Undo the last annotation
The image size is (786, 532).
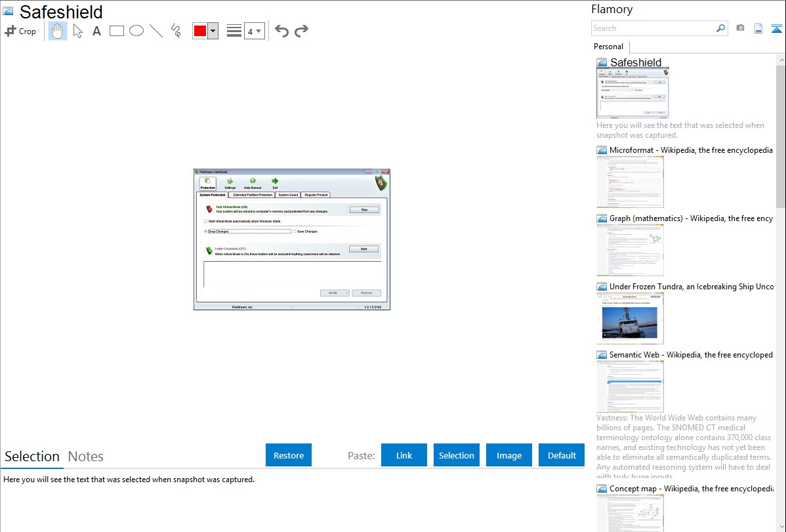(x=281, y=31)
